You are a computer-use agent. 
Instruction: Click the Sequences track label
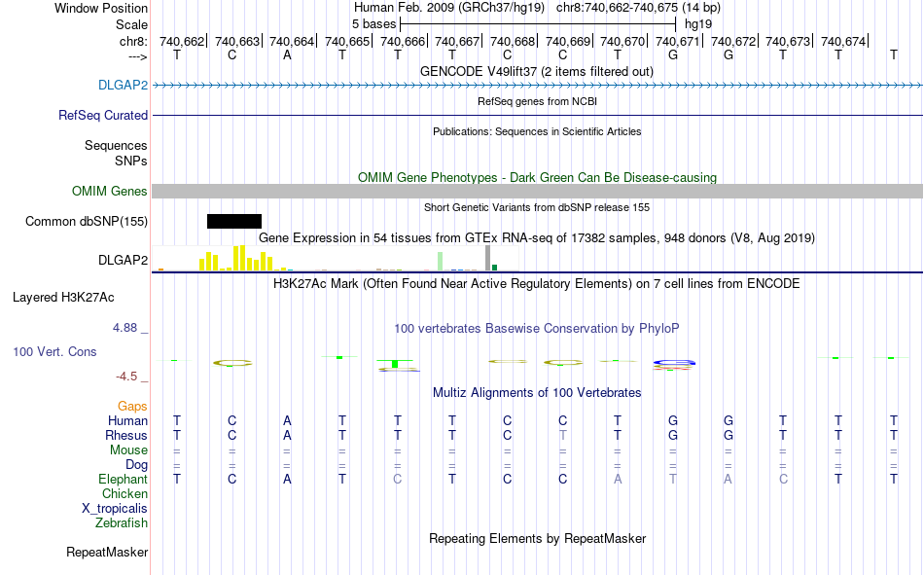[116, 145]
